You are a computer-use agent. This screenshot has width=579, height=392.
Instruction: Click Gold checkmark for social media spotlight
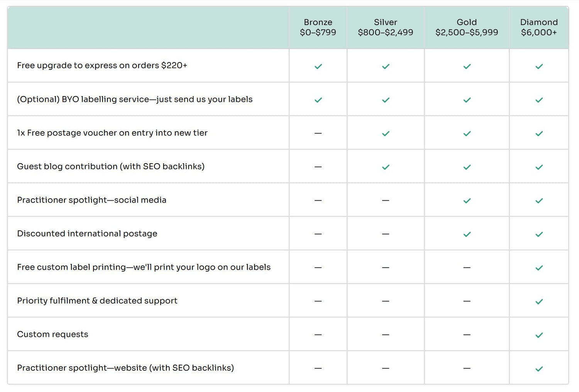[x=467, y=201]
